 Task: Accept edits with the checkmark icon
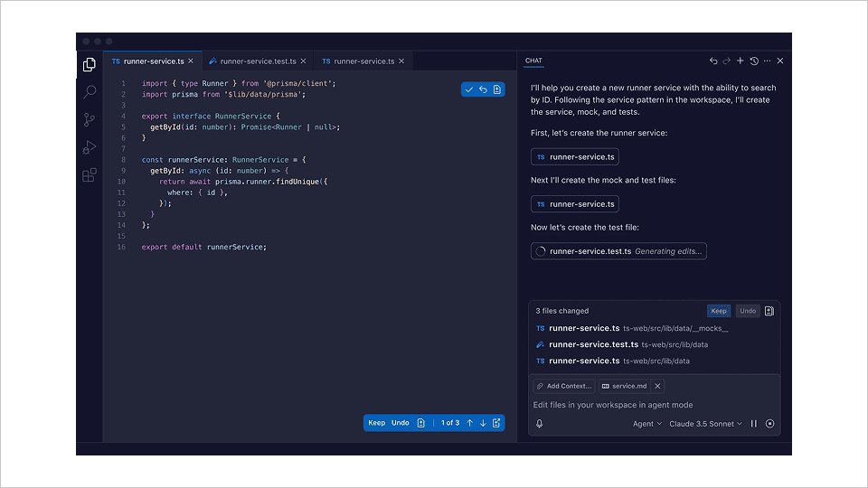[469, 89]
